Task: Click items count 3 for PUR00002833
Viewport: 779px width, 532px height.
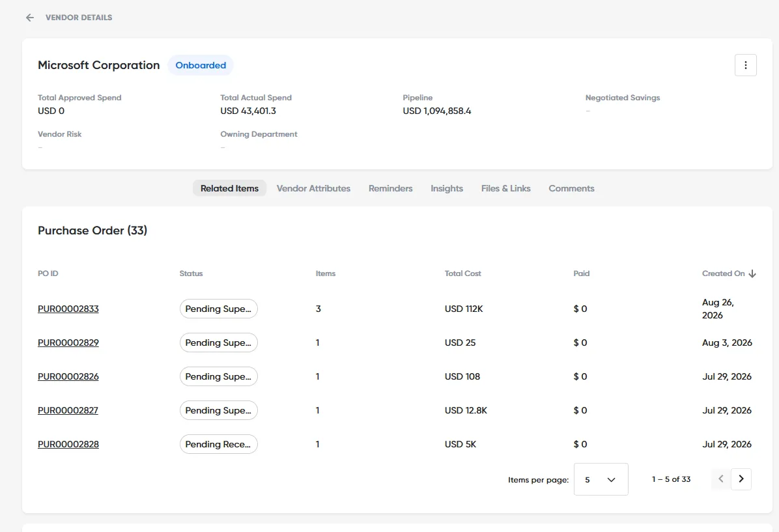Action: pyautogui.click(x=319, y=309)
